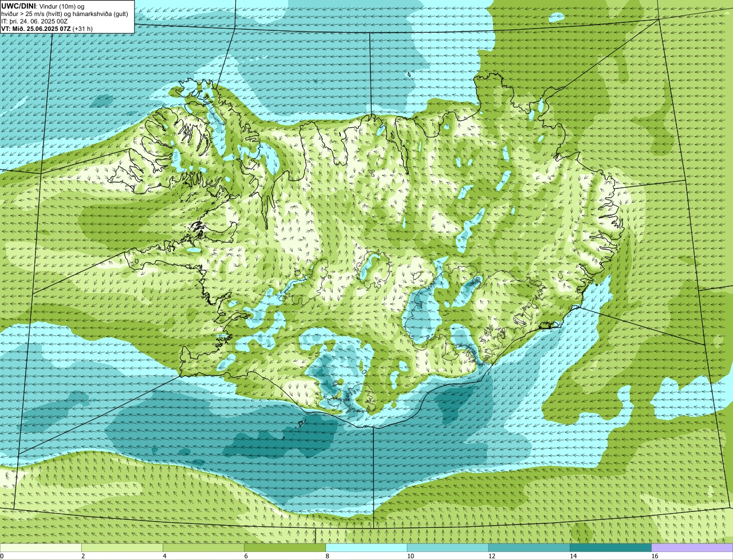Click the 10–12 m/s aqua legend swatch
Screen dimensions: 733x560
pyautogui.click(x=448, y=547)
